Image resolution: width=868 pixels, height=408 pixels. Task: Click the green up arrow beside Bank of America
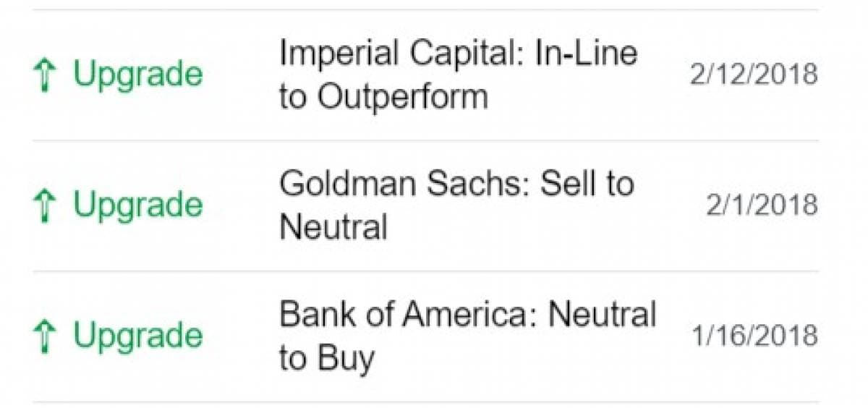pos(45,336)
